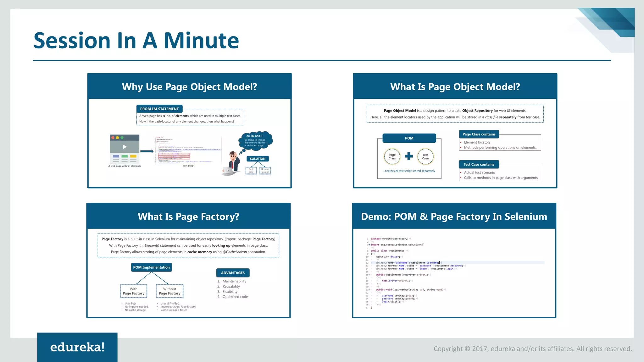Select the Without Page Factory box

[x=169, y=291]
